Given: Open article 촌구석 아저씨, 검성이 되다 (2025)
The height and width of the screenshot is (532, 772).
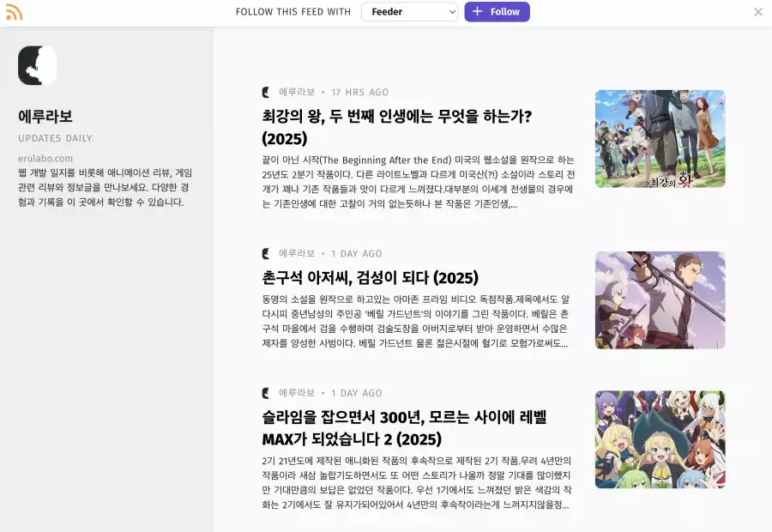Looking at the screenshot, I should coord(371,278).
